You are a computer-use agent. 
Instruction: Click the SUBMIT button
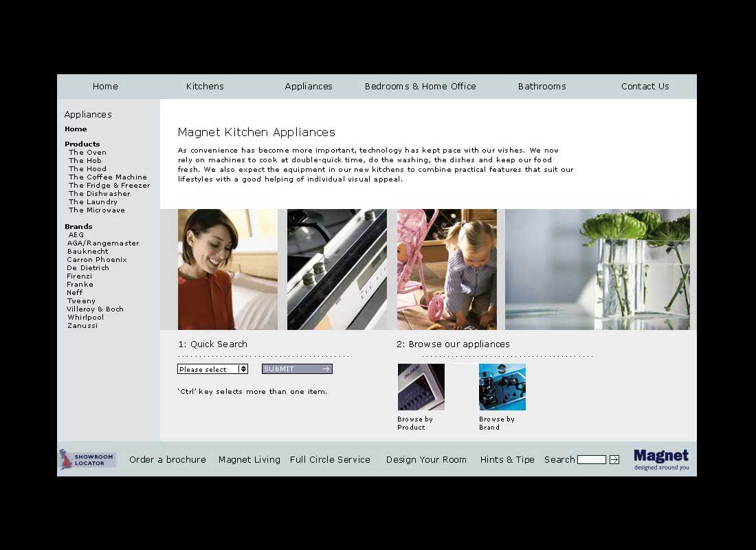[297, 368]
